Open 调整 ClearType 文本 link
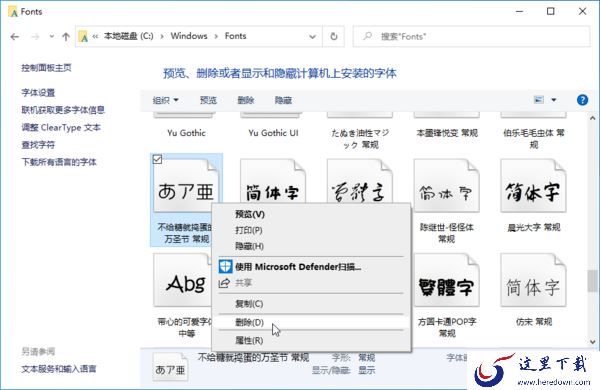 61,127
